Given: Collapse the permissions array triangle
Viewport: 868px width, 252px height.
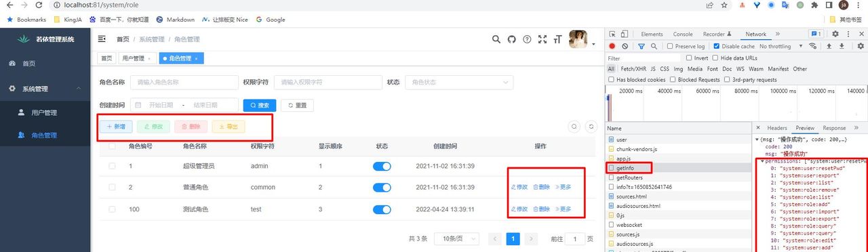Looking at the screenshot, I should [x=762, y=161].
